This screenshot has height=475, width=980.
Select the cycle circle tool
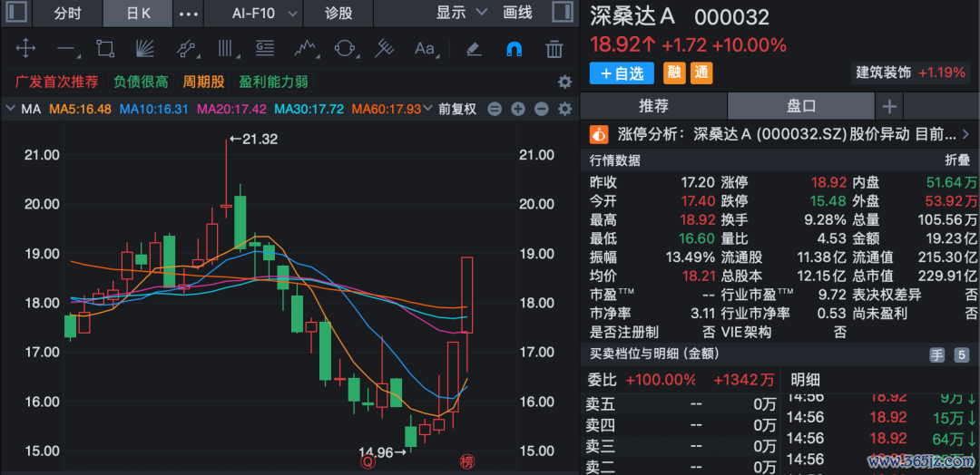pos(345,48)
